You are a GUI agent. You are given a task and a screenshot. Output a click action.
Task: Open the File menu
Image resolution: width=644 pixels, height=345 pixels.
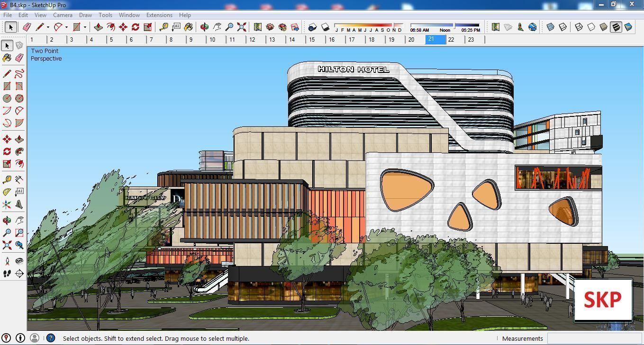click(8, 15)
